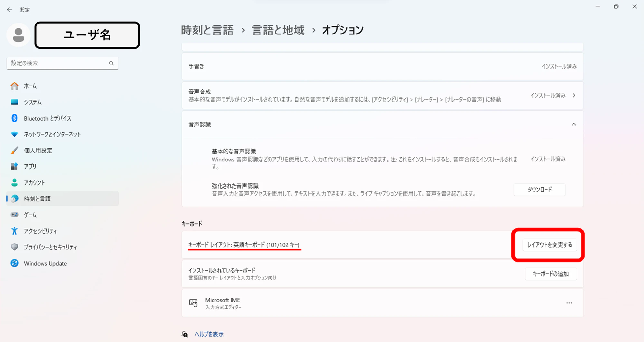Click the 設定の検索 search field
The width and height of the screenshot is (644, 342).
63,63
